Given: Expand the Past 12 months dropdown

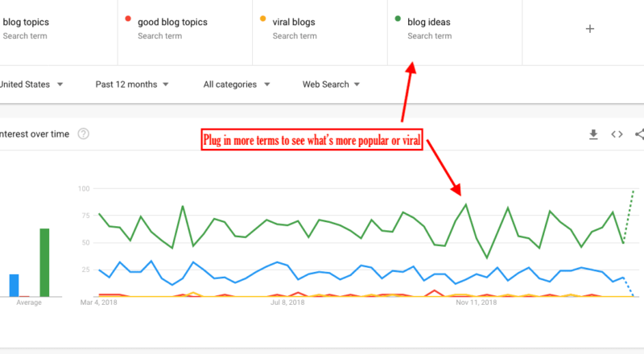Looking at the screenshot, I should pos(132,84).
